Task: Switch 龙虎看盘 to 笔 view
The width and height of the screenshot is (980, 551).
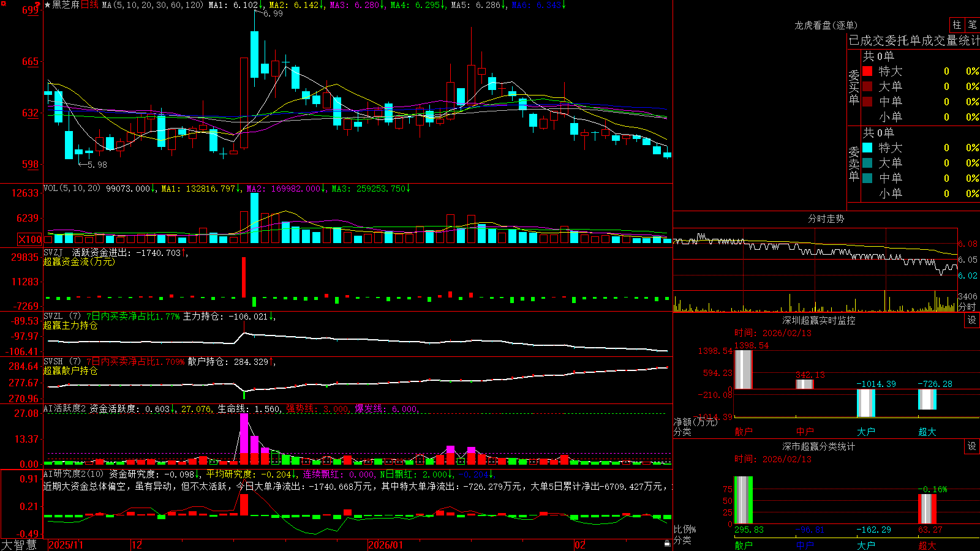Action: click(x=972, y=24)
